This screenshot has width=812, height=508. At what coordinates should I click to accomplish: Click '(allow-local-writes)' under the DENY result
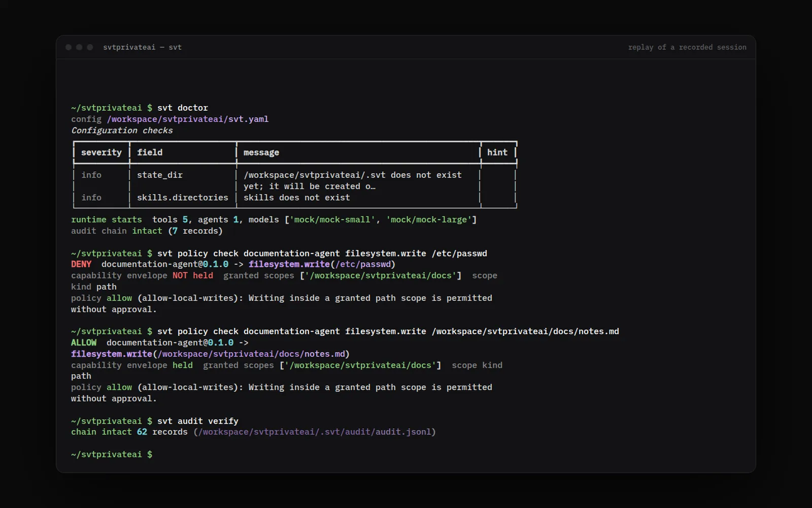(x=188, y=298)
